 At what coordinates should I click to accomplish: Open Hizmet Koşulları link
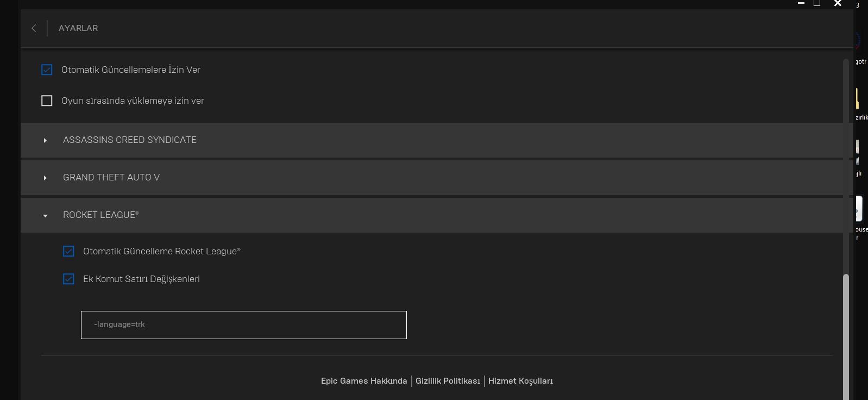520,381
